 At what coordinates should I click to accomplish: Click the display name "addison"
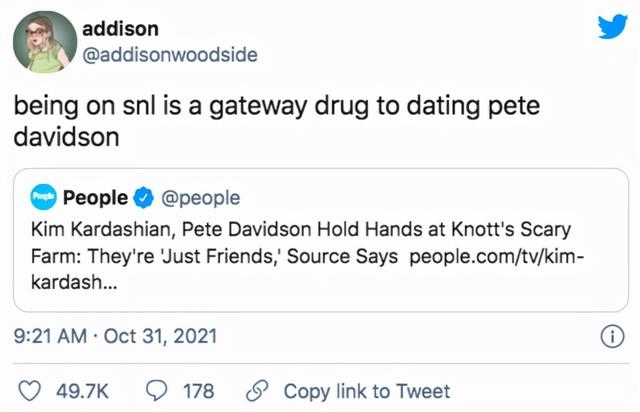pos(119,28)
